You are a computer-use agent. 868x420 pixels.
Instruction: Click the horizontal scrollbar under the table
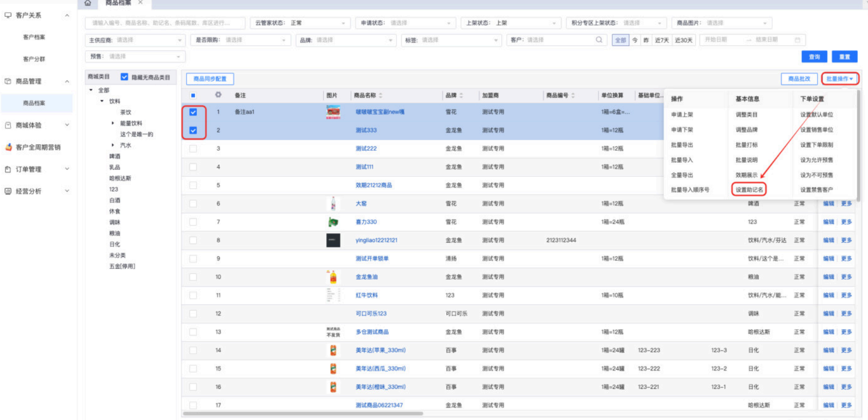303,414
